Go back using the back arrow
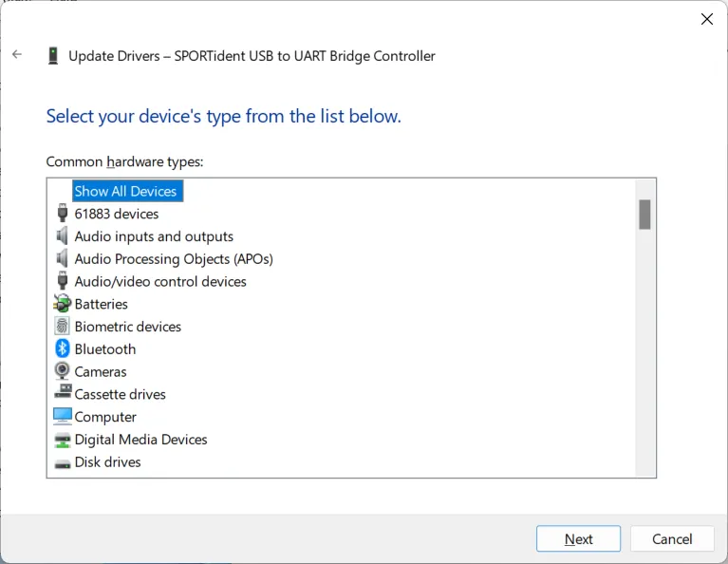Screen dimensions: 728x564 [17, 55]
